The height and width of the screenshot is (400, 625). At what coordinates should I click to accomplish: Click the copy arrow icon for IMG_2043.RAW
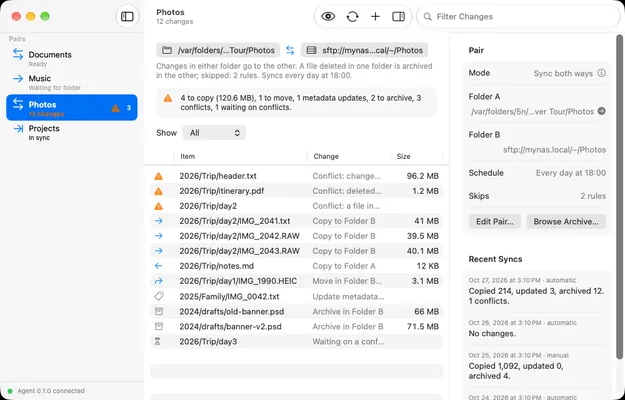(159, 251)
